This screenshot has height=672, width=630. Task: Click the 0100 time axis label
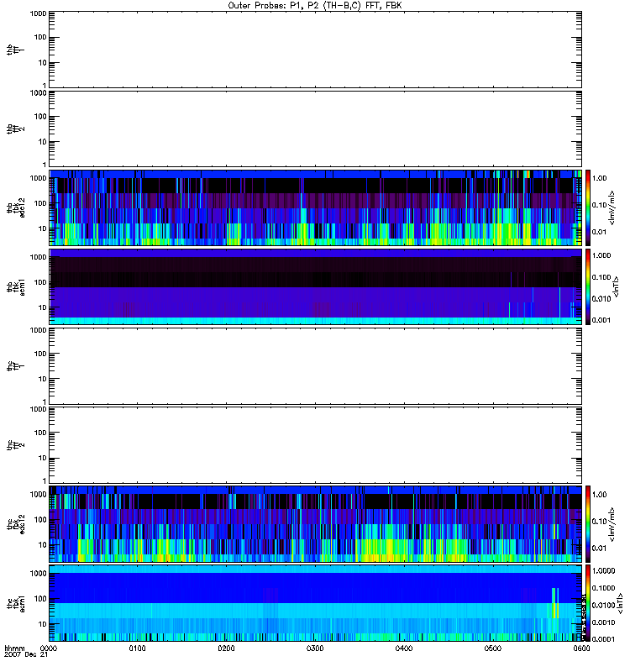pos(138,648)
